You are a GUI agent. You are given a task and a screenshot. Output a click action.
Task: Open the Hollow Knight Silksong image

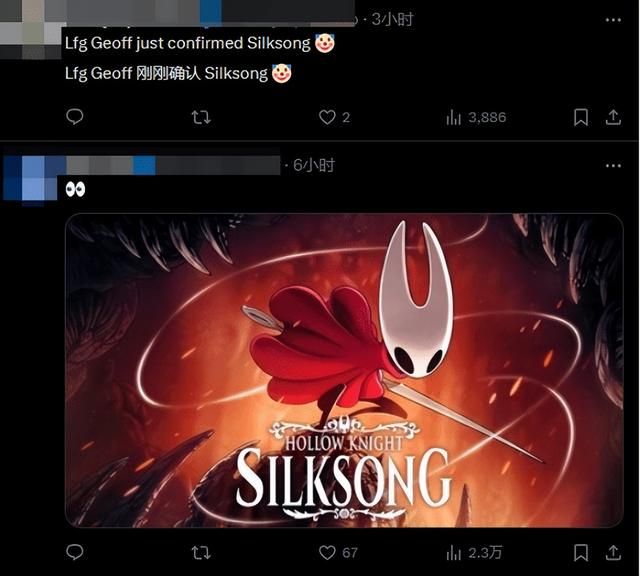click(344, 370)
